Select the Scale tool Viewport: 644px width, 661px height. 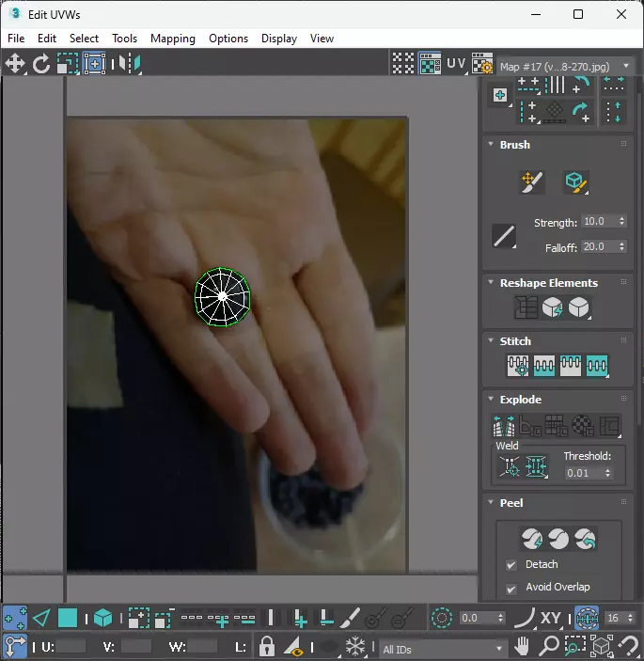point(68,64)
